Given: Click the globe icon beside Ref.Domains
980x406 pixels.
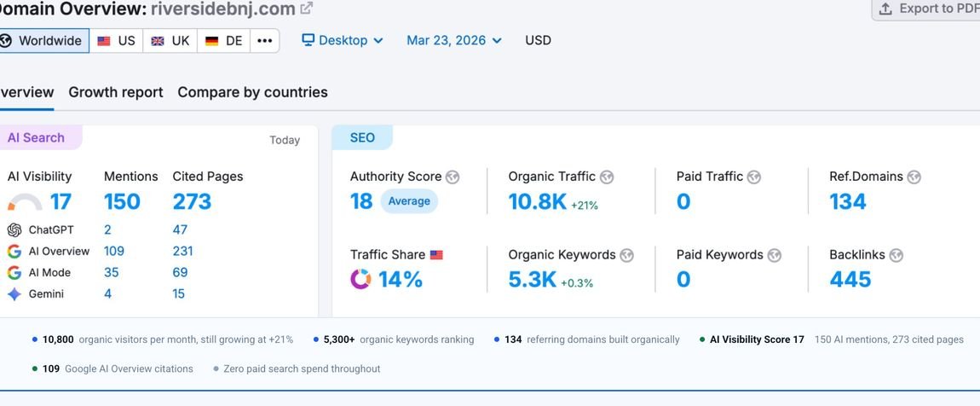Looking at the screenshot, I should pyautogui.click(x=914, y=177).
